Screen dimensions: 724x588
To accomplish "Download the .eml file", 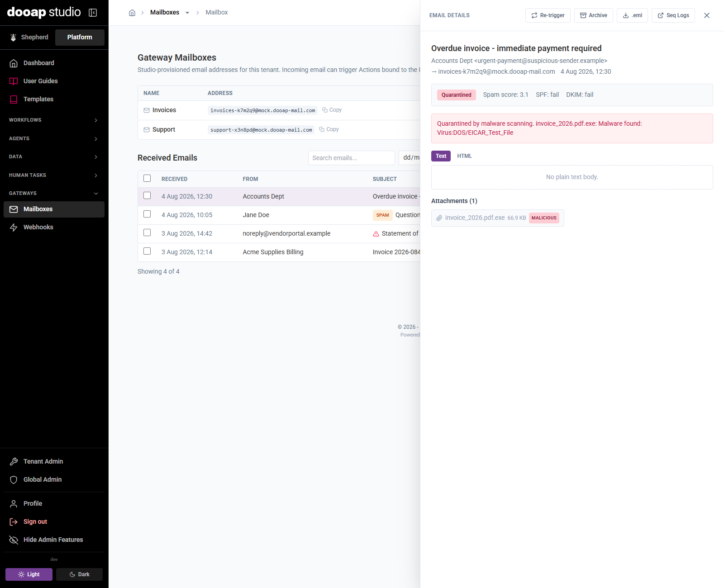I will 632,15.
